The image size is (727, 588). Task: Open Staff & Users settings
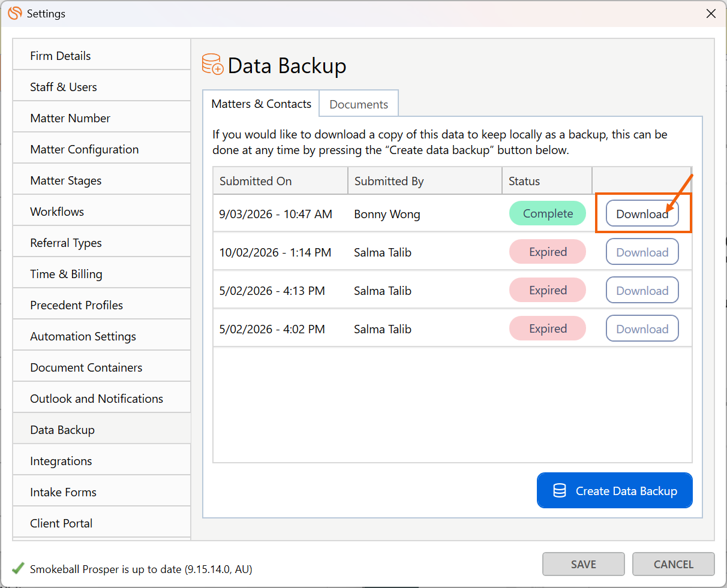(64, 87)
